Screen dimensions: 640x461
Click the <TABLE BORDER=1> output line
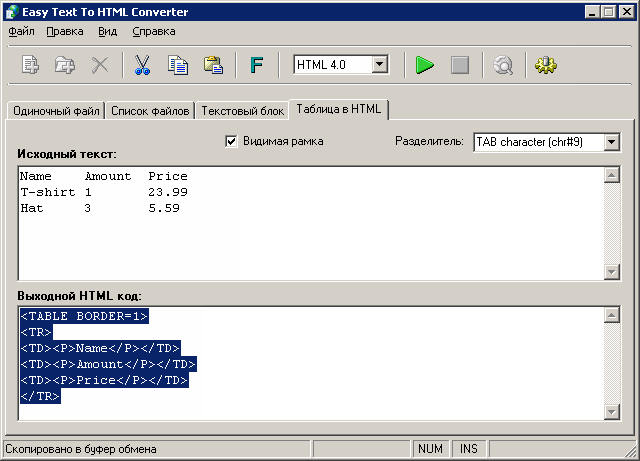coord(84,316)
